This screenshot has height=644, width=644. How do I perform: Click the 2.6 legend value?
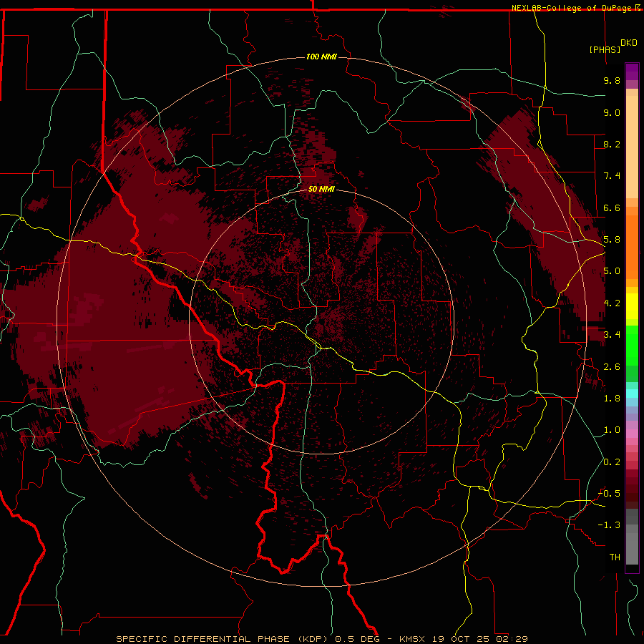point(612,367)
